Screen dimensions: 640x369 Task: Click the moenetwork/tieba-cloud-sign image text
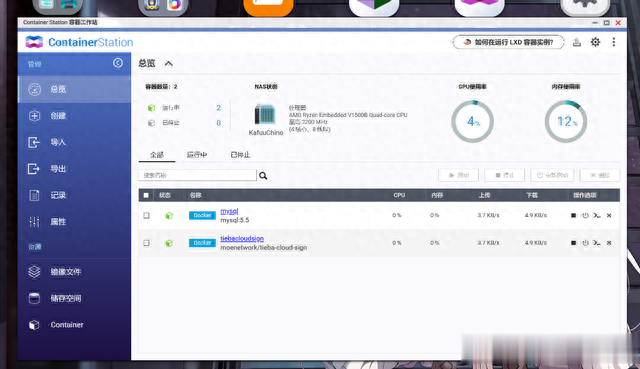coord(264,247)
